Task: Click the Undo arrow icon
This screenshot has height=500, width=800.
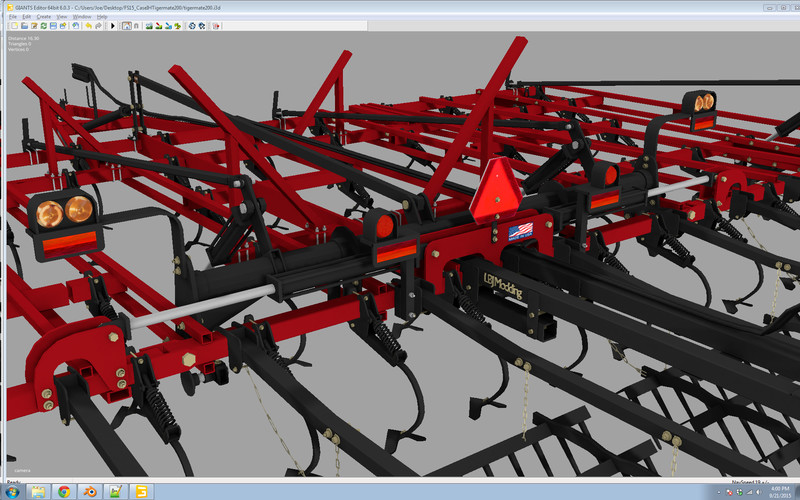Action: click(x=89, y=25)
